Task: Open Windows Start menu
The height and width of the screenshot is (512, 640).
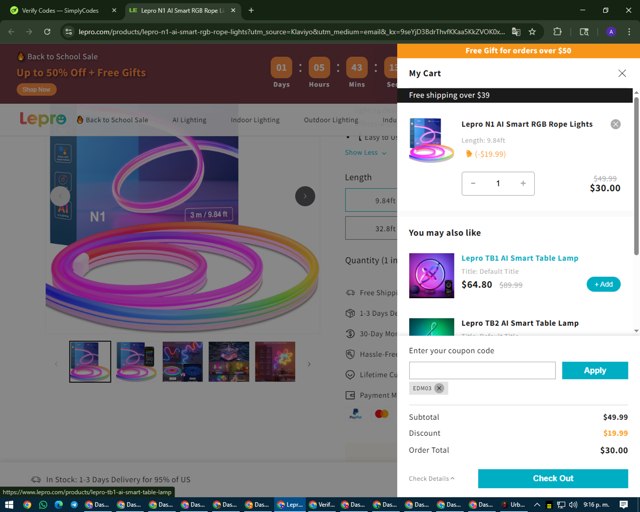Action: (x=9, y=505)
